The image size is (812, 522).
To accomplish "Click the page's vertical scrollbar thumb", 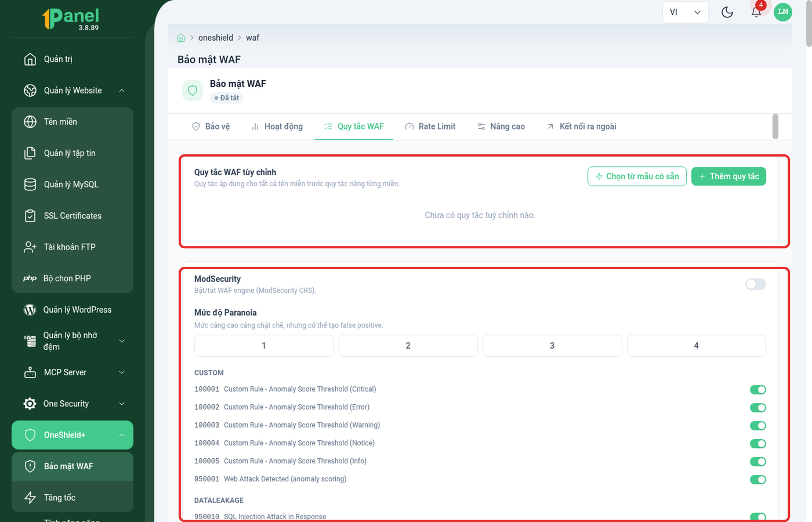I will pos(809,23).
